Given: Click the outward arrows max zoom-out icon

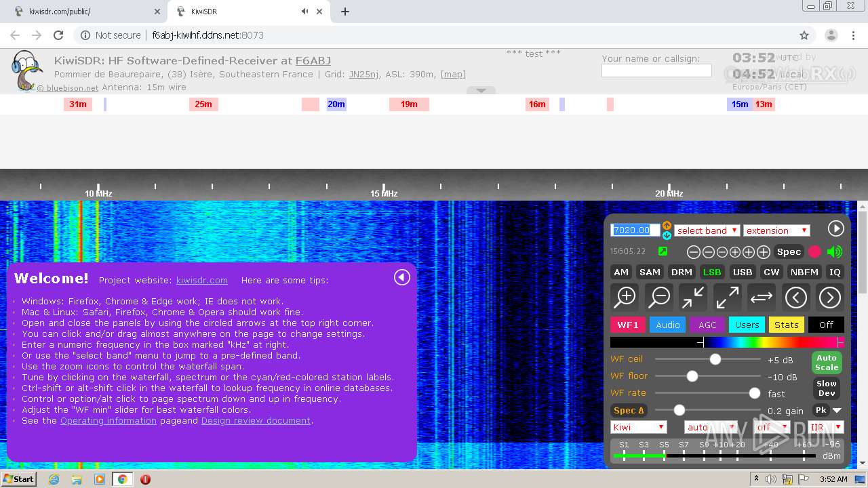Looking at the screenshot, I should click(x=727, y=297).
